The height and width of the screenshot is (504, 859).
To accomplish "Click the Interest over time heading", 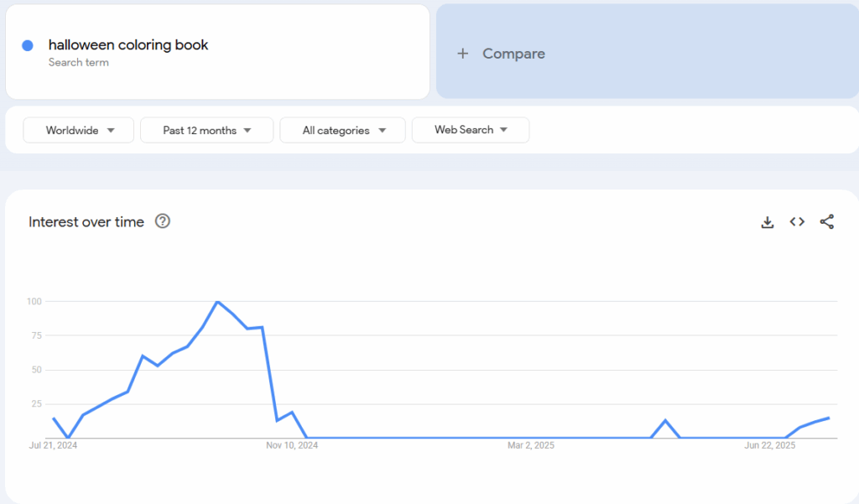I will 86,222.
